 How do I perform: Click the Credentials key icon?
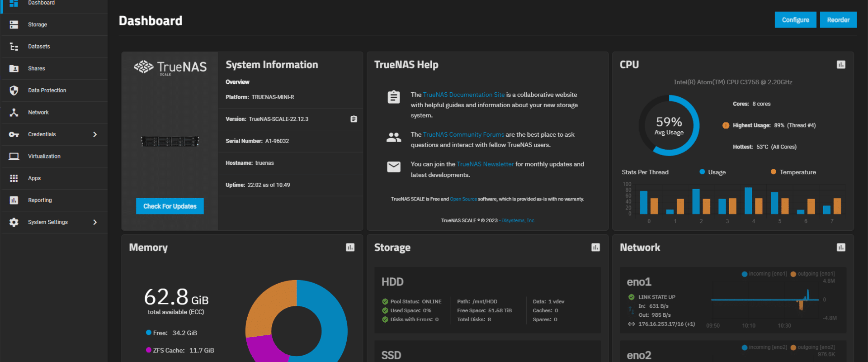coord(14,134)
